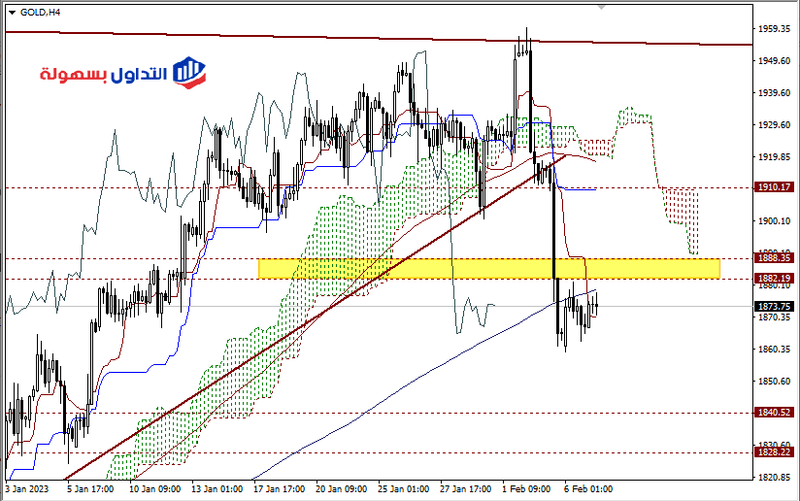Image resolution: width=800 pixels, height=501 pixels.
Task: Click the tall black candle that falls through the yellow zone
Action: 553,230
